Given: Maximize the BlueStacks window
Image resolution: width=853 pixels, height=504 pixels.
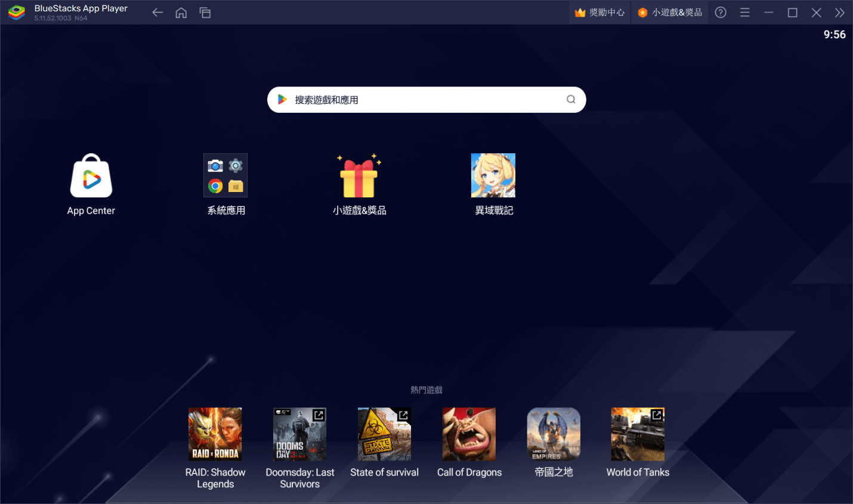Looking at the screenshot, I should [x=793, y=13].
